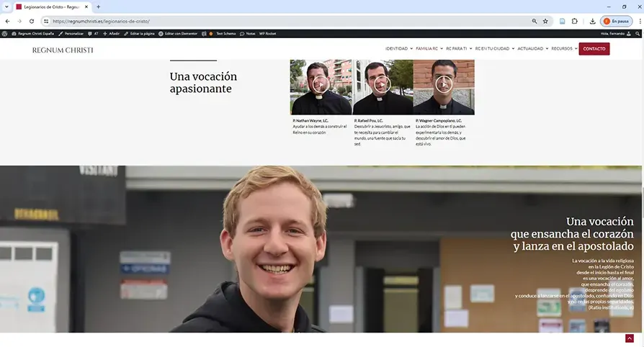The image size is (644, 347).
Task: Open the browser extensions puzzle icon
Action: pyautogui.click(x=575, y=21)
